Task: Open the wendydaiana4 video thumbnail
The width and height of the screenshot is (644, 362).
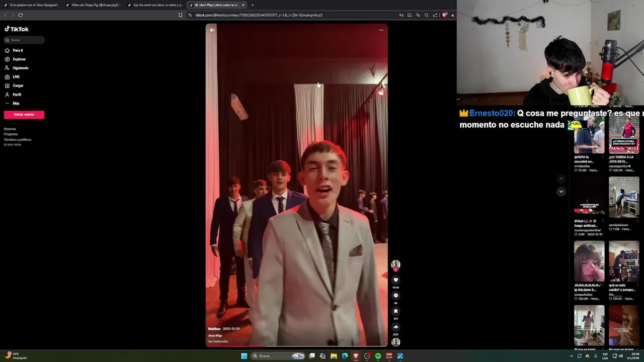Action: (624, 197)
